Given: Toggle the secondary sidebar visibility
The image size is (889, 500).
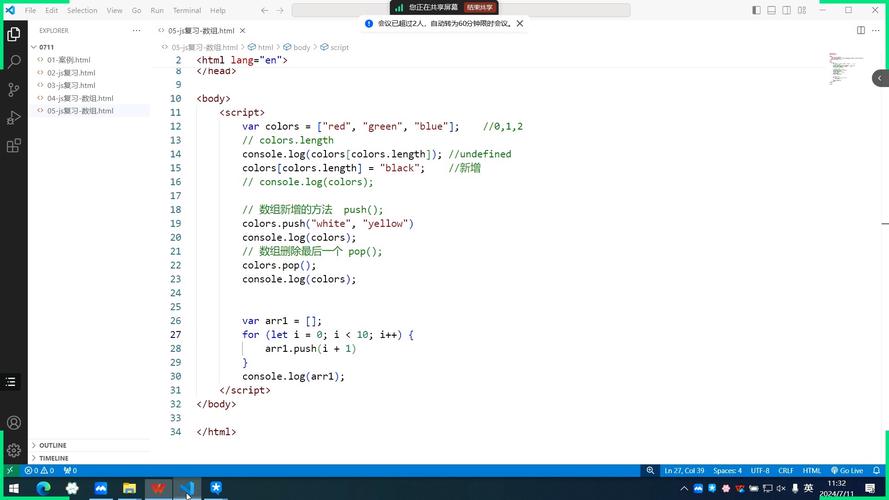Looking at the screenshot, I should [786, 10].
